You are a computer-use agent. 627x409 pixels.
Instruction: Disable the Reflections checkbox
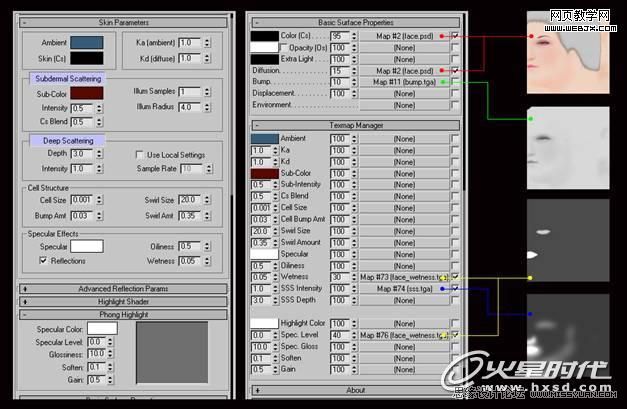[x=43, y=261]
